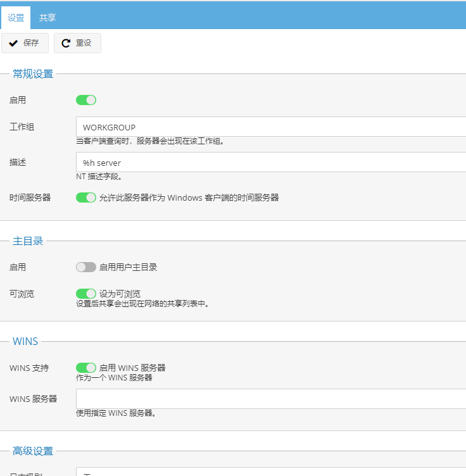Click the 可浏览 label

(x=22, y=294)
